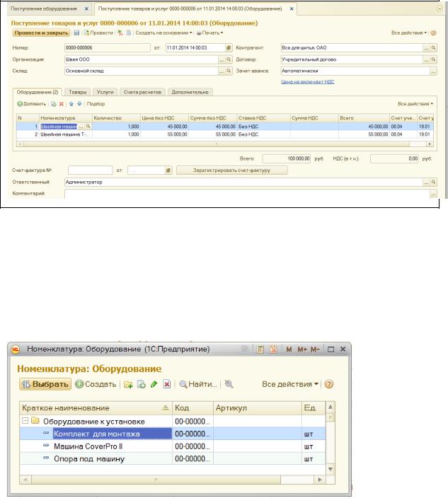The image size is (448, 498).
Task: Click Зарегистрировать счет-фактуру button
Action: 231,170
